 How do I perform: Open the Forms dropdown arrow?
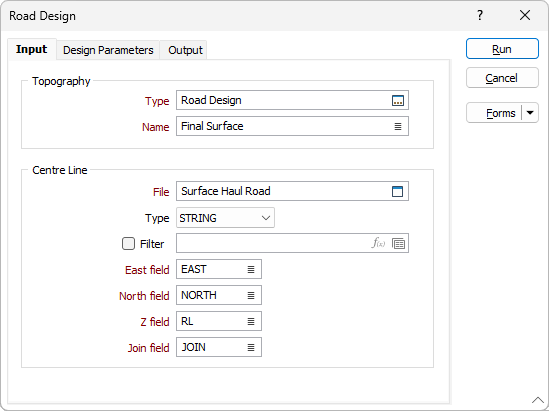point(530,113)
